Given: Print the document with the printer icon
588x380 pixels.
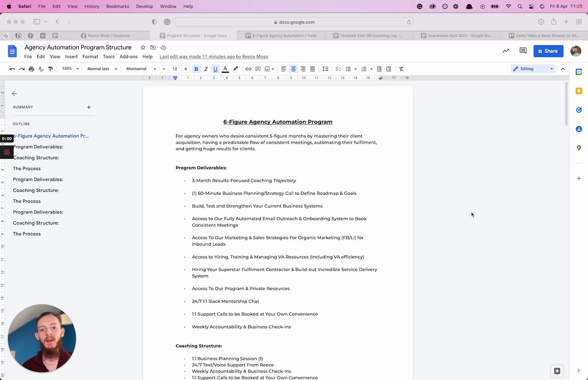Looking at the screenshot, I should pos(31,69).
